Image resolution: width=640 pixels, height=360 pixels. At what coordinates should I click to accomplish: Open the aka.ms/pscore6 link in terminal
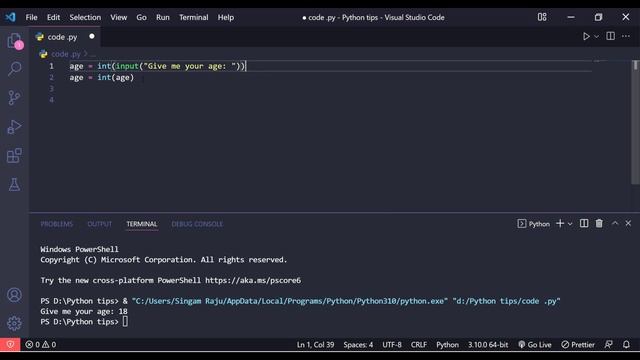tap(253, 280)
